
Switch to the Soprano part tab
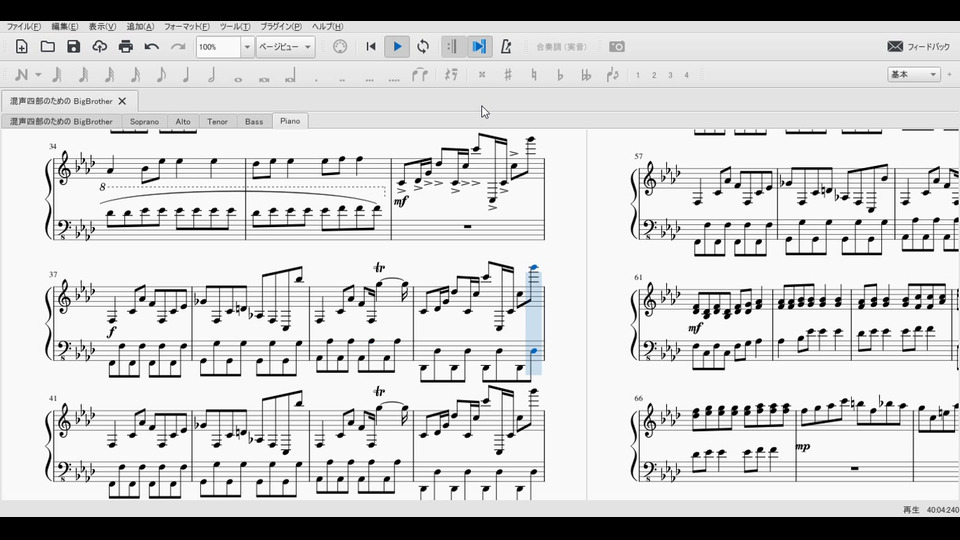pyautogui.click(x=144, y=121)
